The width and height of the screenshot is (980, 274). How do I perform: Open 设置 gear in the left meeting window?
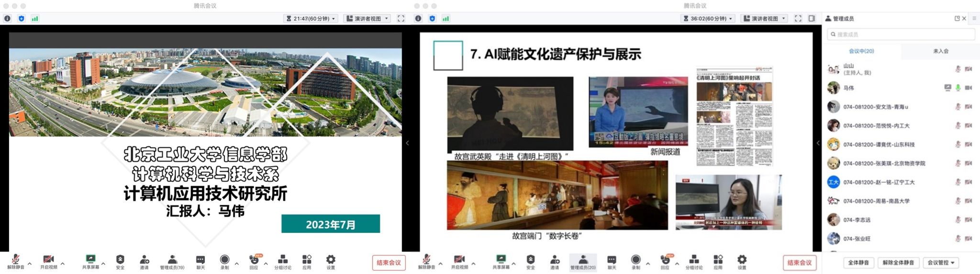(x=331, y=260)
